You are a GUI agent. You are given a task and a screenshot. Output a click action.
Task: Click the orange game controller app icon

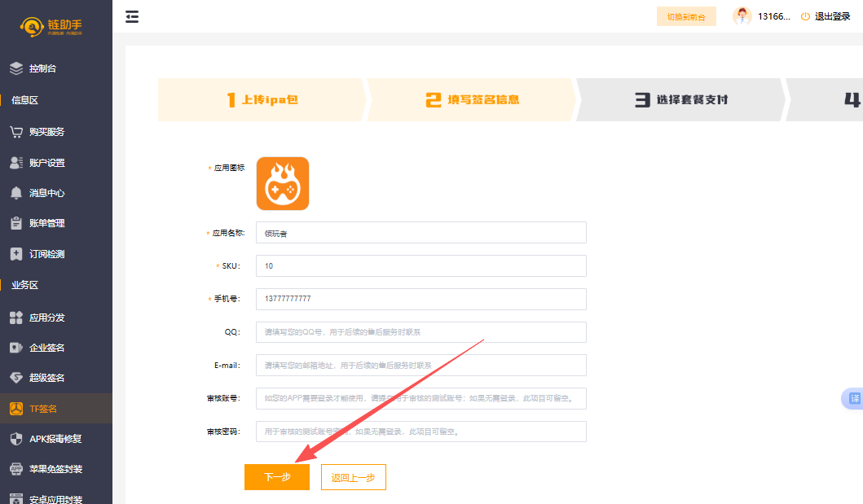tap(283, 183)
